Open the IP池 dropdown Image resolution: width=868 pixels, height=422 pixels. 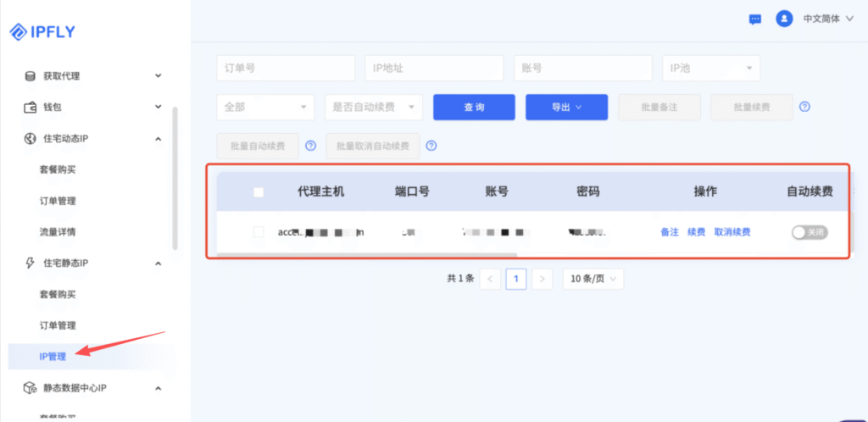(x=711, y=68)
